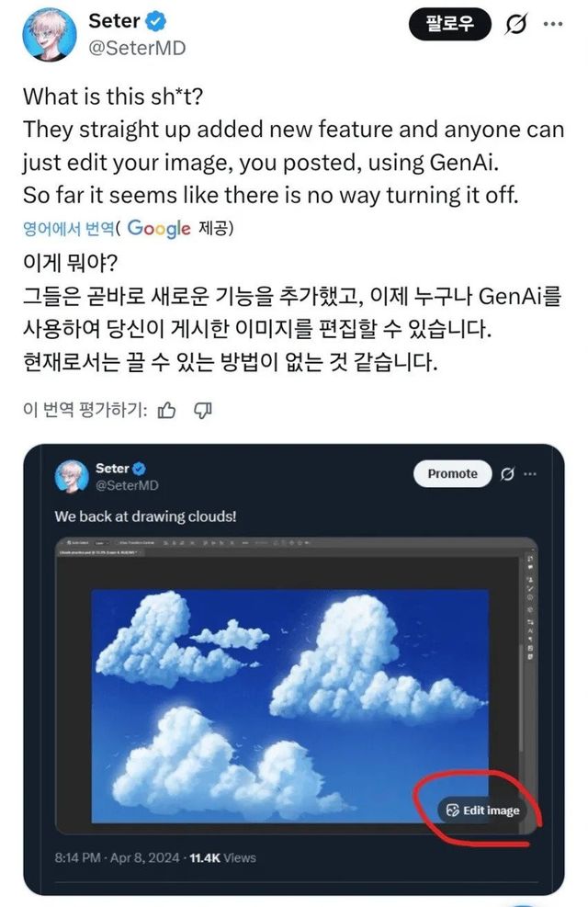This screenshot has width=588, height=907.
Task: Click the 'We back at drawing clouds!' tweet text
Action: [145, 516]
